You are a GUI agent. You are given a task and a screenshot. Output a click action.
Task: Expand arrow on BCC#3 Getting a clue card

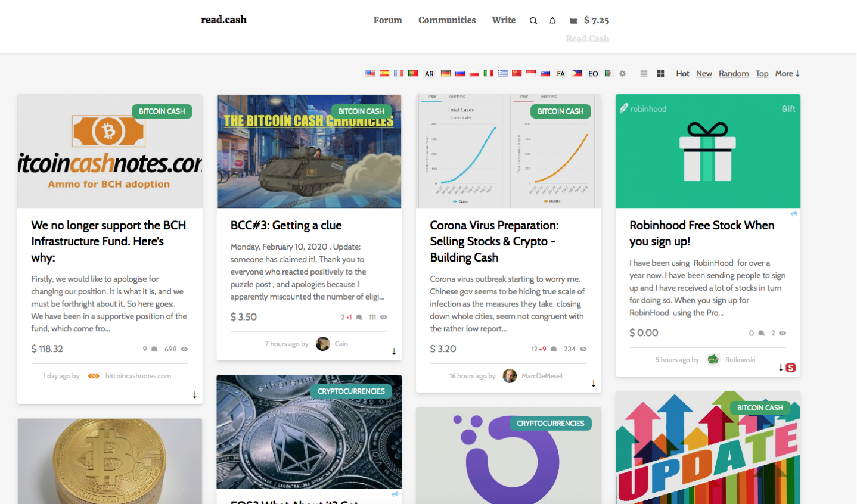(394, 351)
